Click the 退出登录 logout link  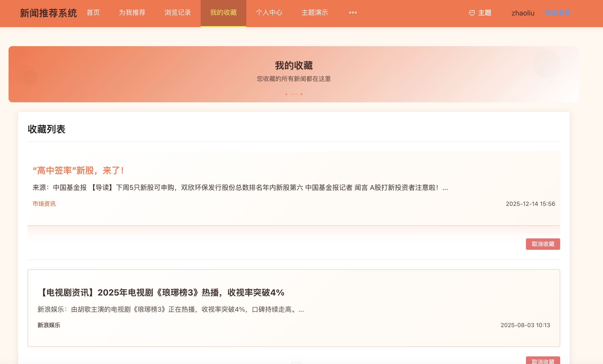pyautogui.click(x=558, y=13)
